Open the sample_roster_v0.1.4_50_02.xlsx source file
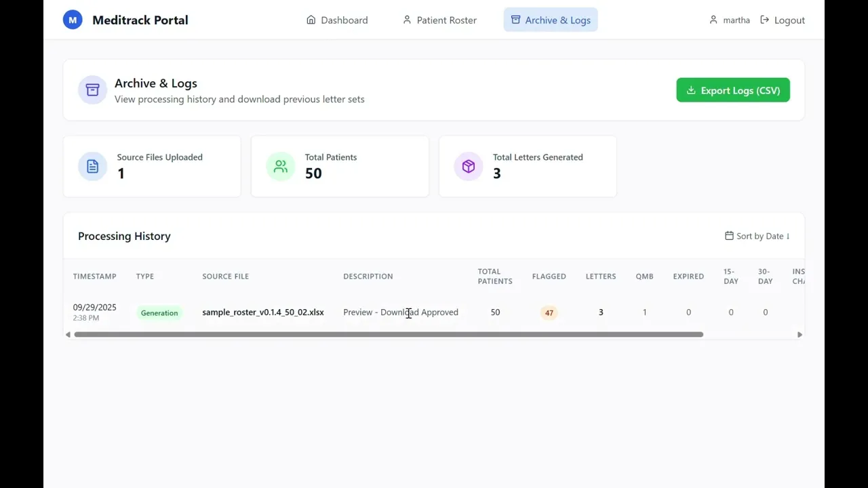This screenshot has height=488, width=868. click(x=263, y=312)
